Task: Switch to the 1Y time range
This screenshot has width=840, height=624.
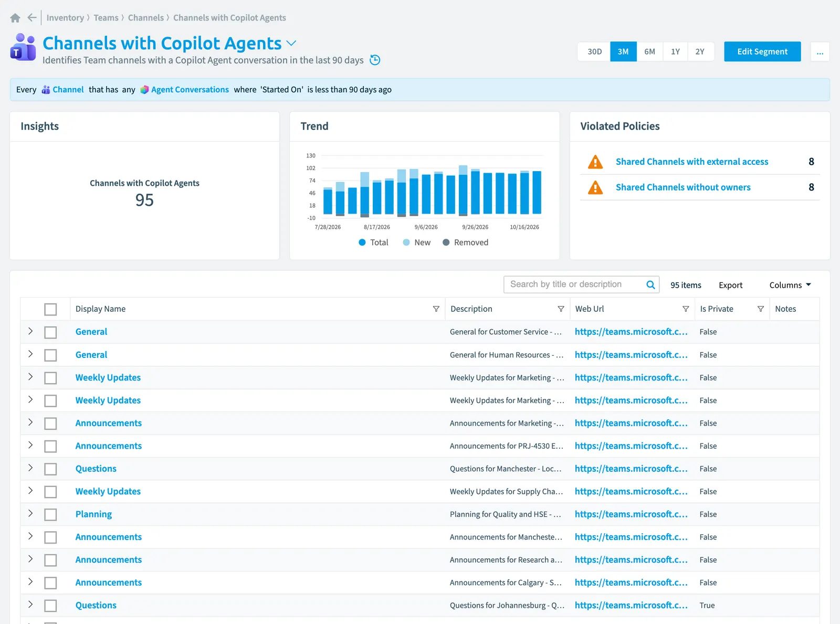Action: click(675, 51)
